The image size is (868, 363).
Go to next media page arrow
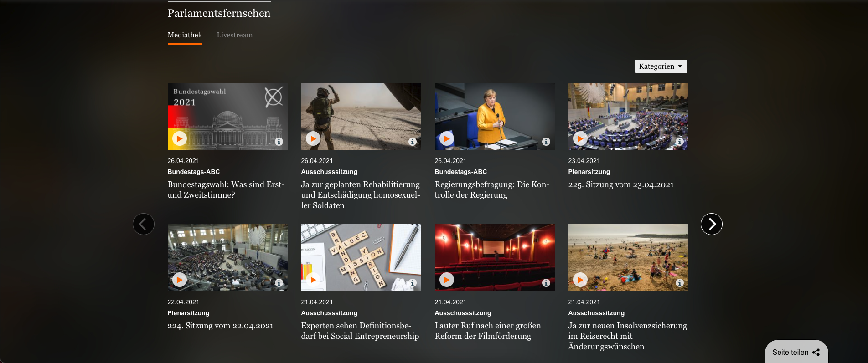click(712, 224)
